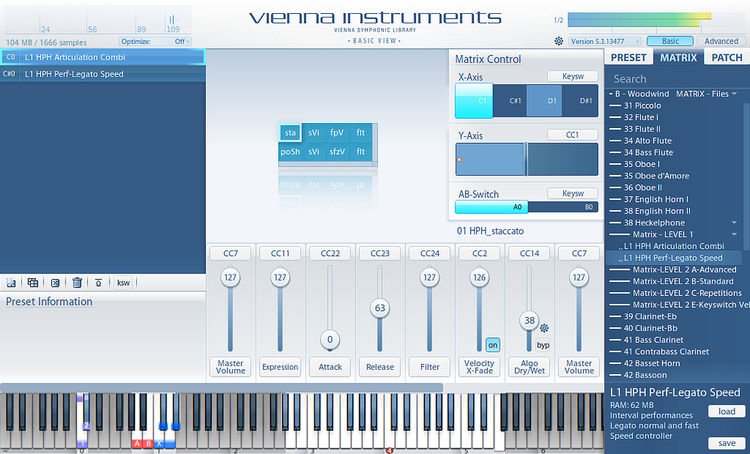Click the Search field in the browser

[x=676, y=79]
